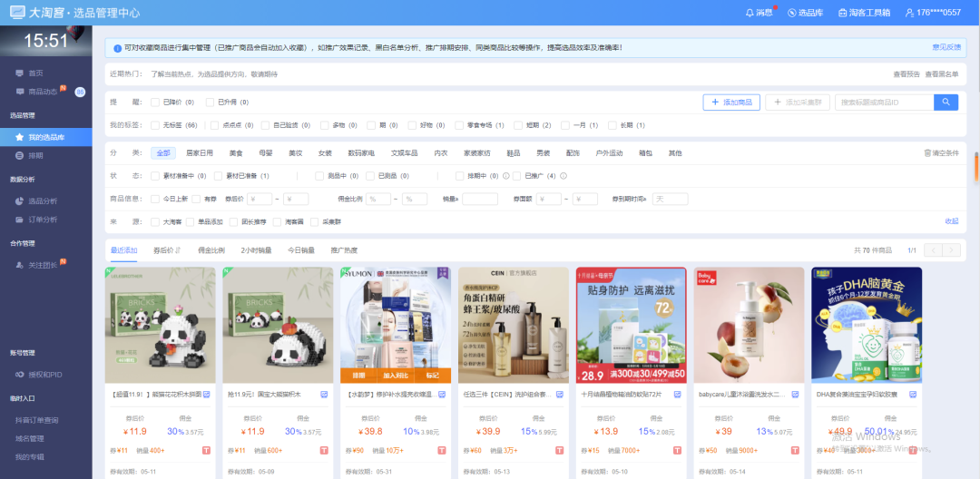Screen dimensions: 980x479
Task: Open the 意见反馈 link
Action: [x=946, y=47]
